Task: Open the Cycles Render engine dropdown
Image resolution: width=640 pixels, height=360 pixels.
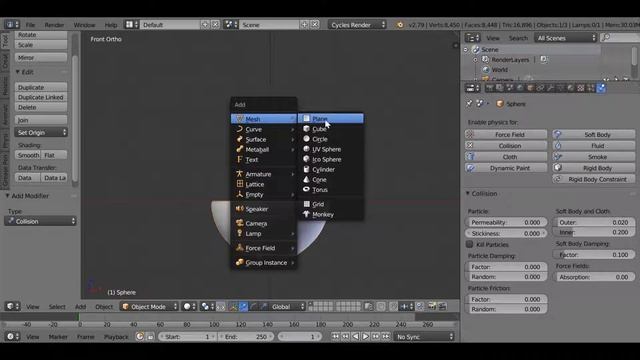Action: click(357, 25)
